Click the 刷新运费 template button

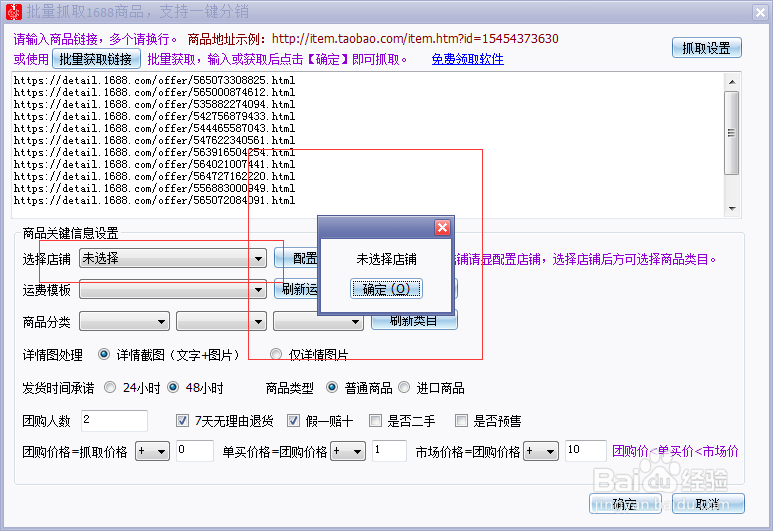pyautogui.click(x=297, y=289)
